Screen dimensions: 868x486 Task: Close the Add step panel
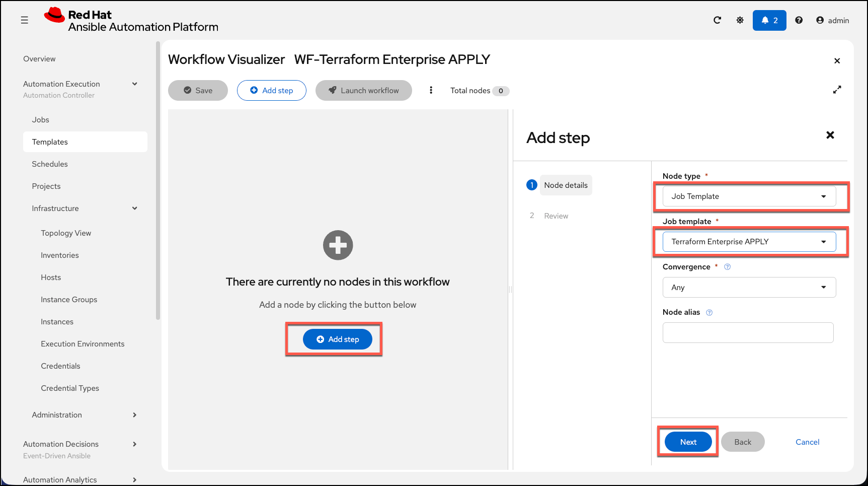click(x=830, y=135)
